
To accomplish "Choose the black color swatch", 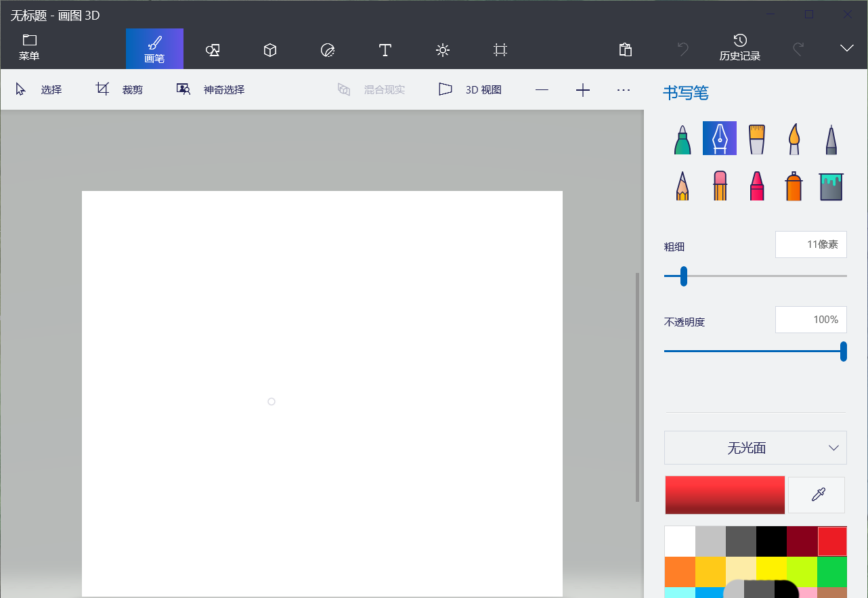I will coord(771,541).
